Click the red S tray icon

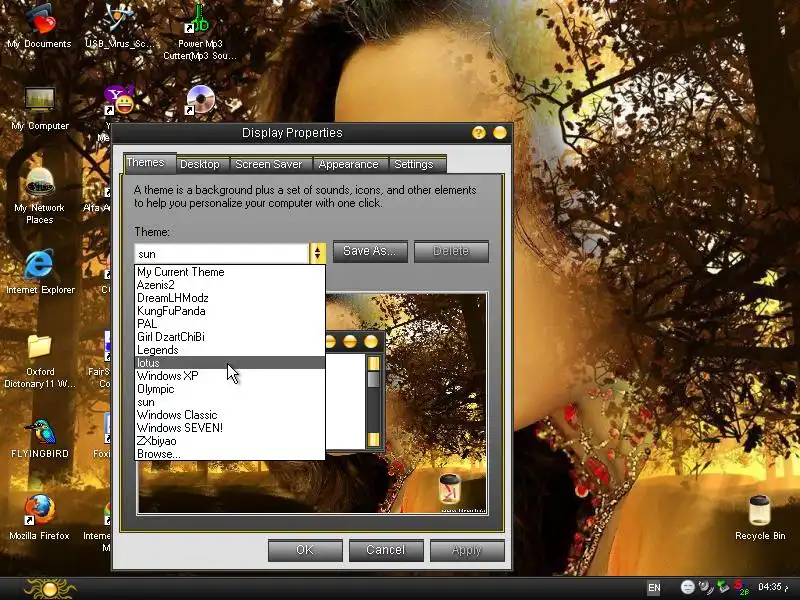point(740,587)
